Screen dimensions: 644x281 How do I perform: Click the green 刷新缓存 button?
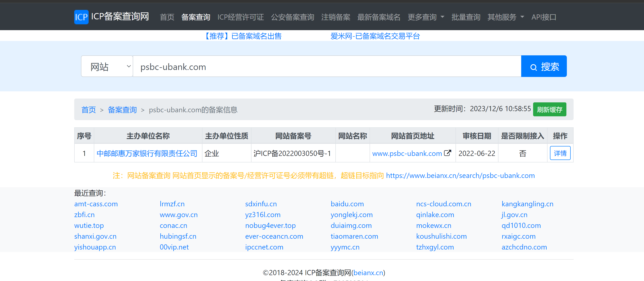tap(549, 110)
